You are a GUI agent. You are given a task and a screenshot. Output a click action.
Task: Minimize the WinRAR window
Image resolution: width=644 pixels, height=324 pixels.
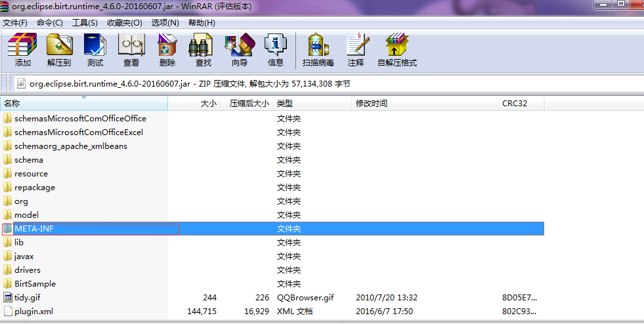[x=603, y=4]
